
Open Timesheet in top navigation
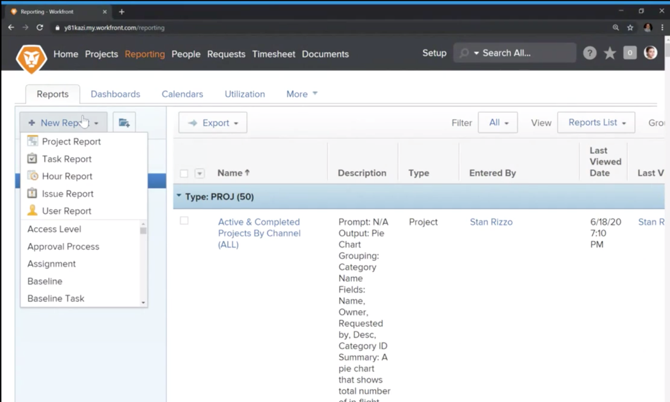pos(273,54)
